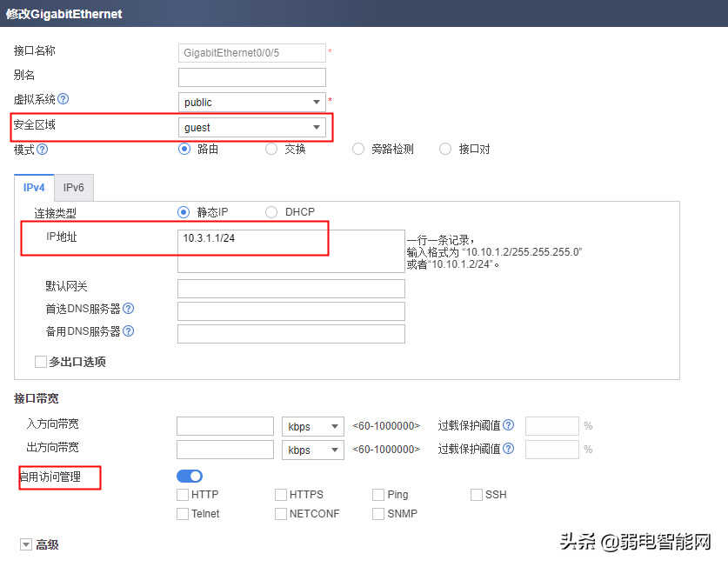Choose 交换 mode radio button
Viewport: 728px width, 567px height.
(271, 149)
